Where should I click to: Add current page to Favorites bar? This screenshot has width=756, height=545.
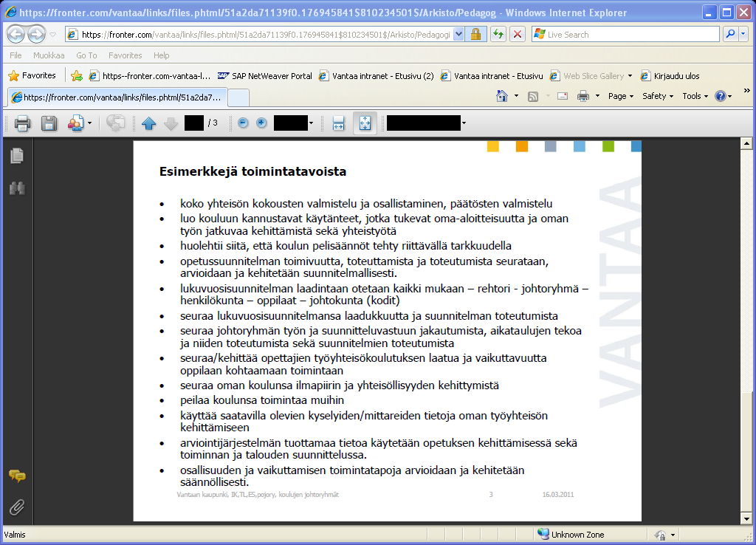pyautogui.click(x=76, y=76)
